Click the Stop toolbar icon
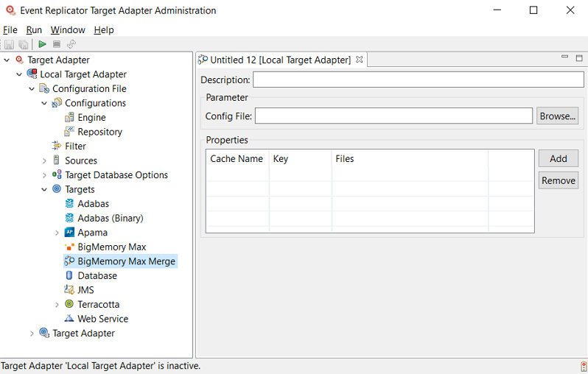 (57, 44)
